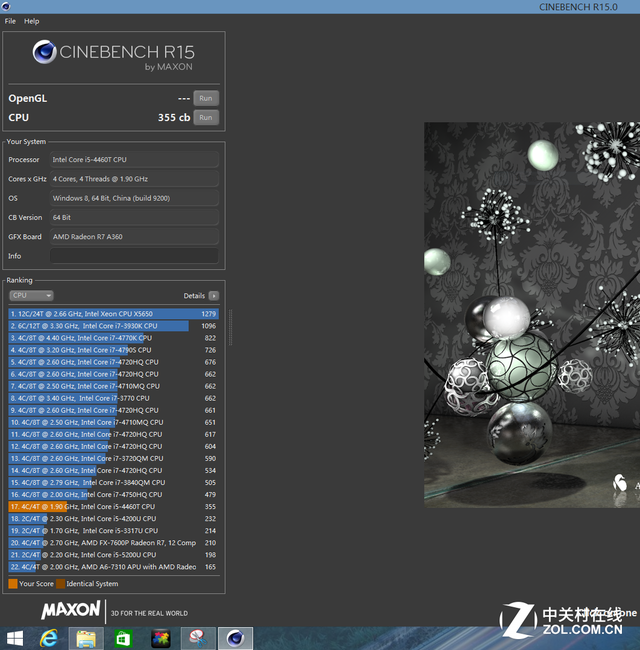The image size is (640, 650).
Task: Select ranking row 2 Core i7-3930K
Action: coord(114,326)
